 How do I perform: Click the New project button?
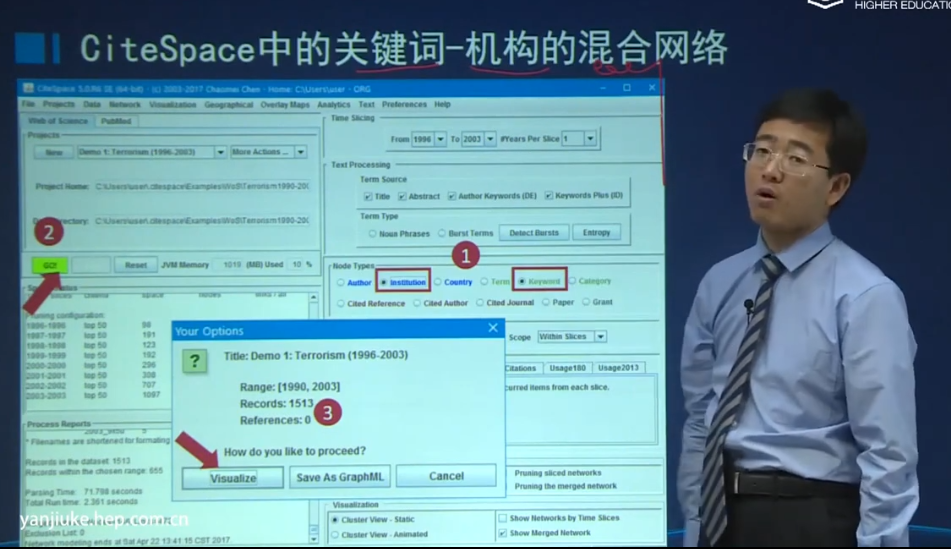point(54,152)
